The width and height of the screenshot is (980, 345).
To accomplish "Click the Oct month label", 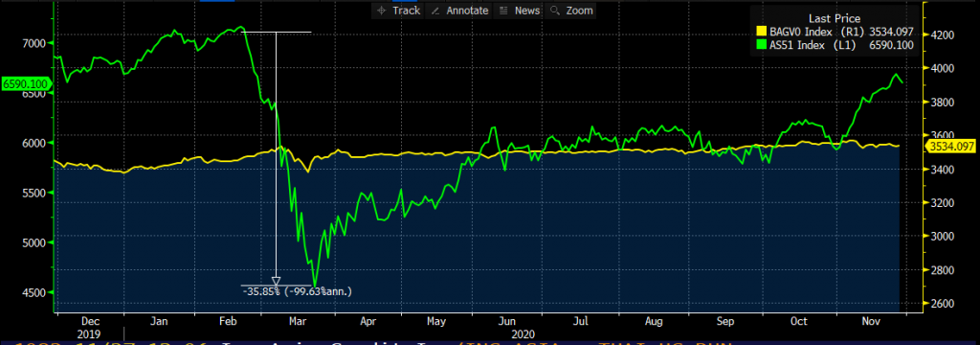I will 798,321.
